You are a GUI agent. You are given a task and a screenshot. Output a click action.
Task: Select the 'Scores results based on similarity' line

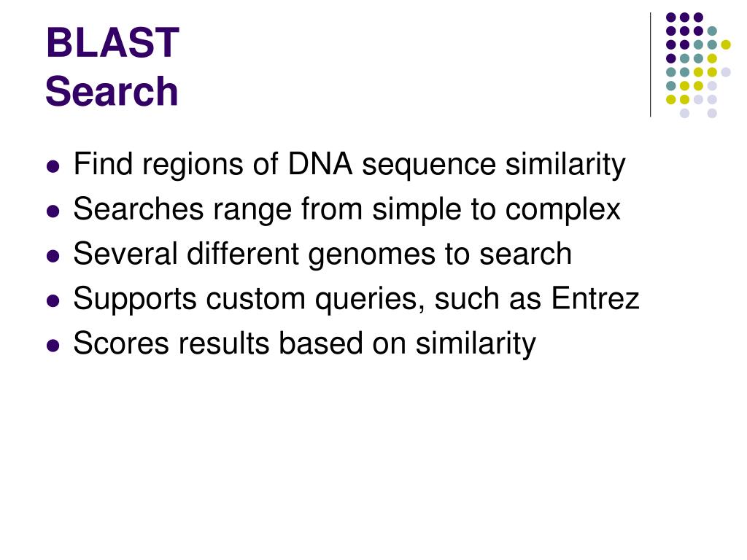click(304, 344)
